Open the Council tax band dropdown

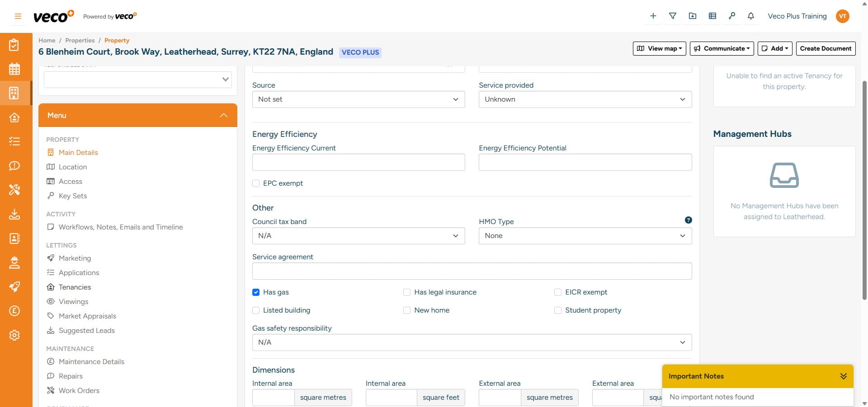(358, 236)
